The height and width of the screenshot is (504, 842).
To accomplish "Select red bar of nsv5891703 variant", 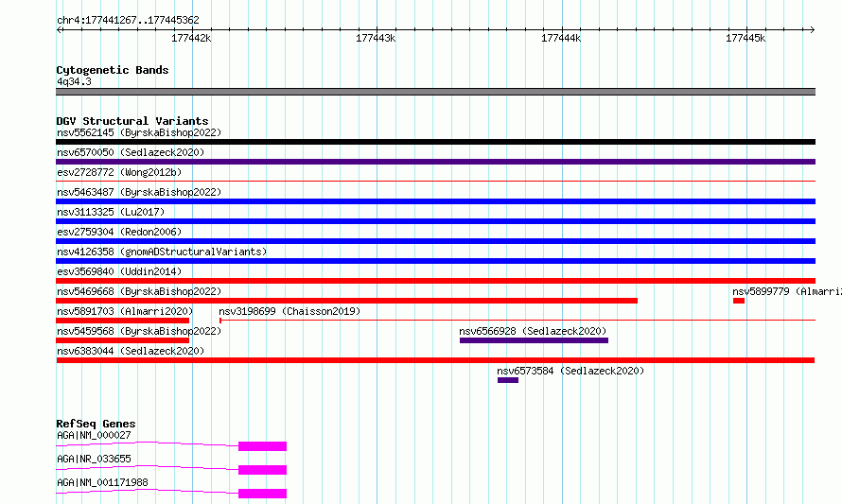I will tap(122, 321).
